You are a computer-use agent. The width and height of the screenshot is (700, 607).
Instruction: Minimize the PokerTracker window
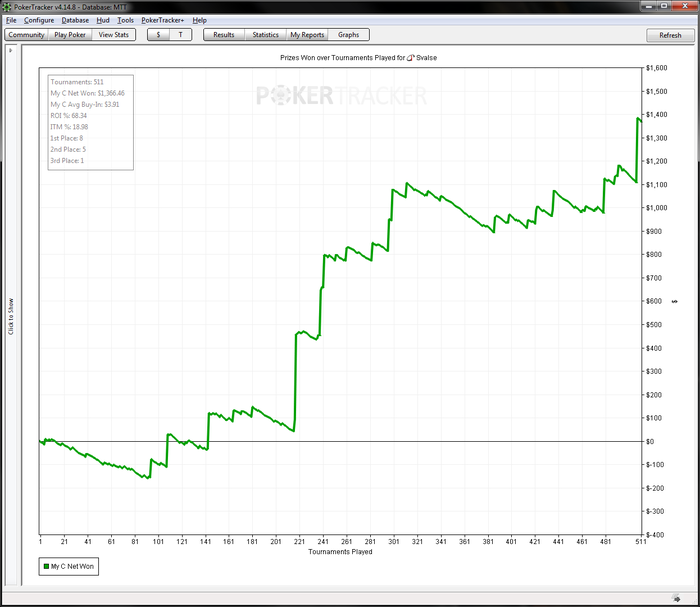pos(649,6)
